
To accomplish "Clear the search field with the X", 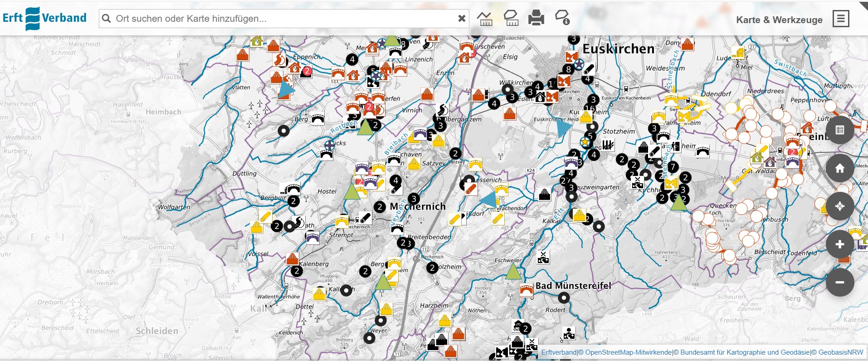I will 462,19.
